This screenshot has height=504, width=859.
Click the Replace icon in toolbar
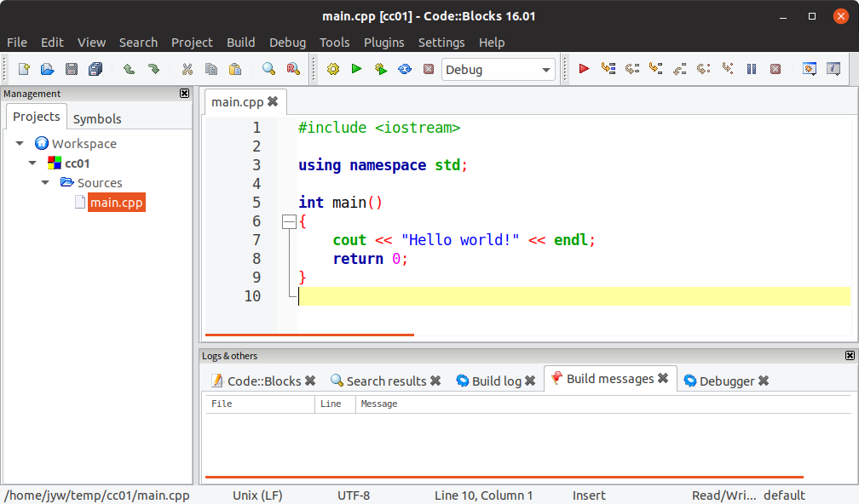(x=292, y=70)
